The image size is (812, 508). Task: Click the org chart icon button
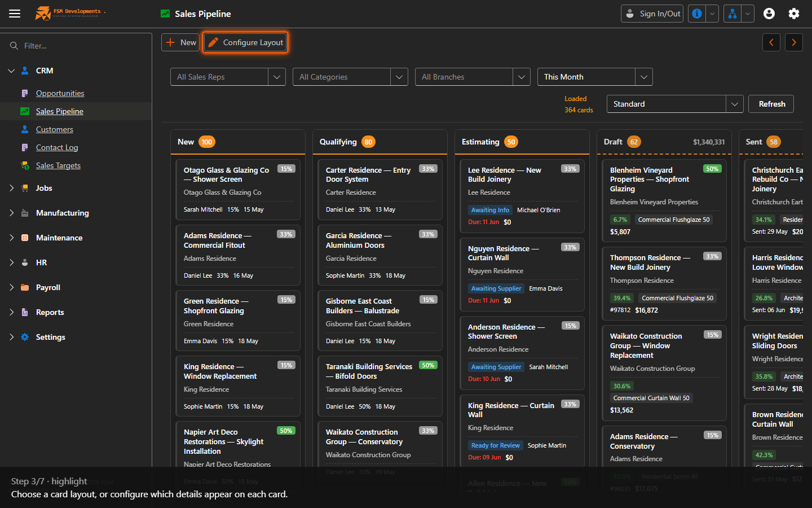[732, 14]
